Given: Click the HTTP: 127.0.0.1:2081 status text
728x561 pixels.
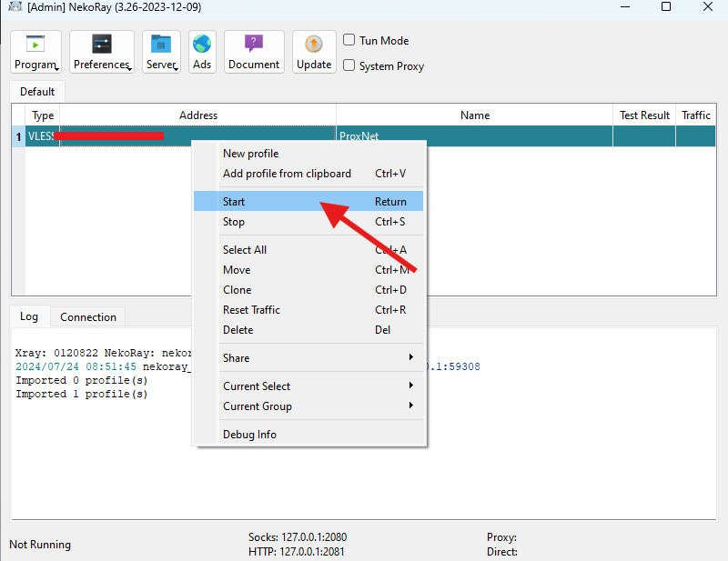Looking at the screenshot, I should (x=297, y=552).
